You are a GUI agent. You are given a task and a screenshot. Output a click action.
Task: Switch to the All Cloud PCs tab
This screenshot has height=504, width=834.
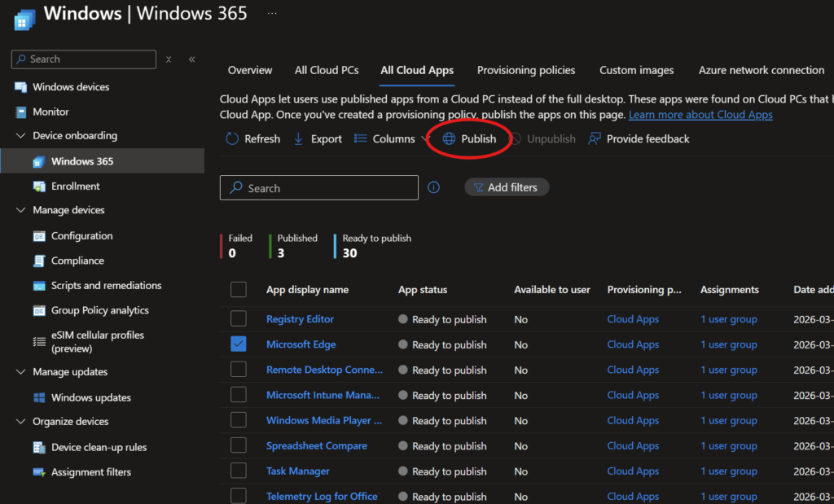click(327, 70)
